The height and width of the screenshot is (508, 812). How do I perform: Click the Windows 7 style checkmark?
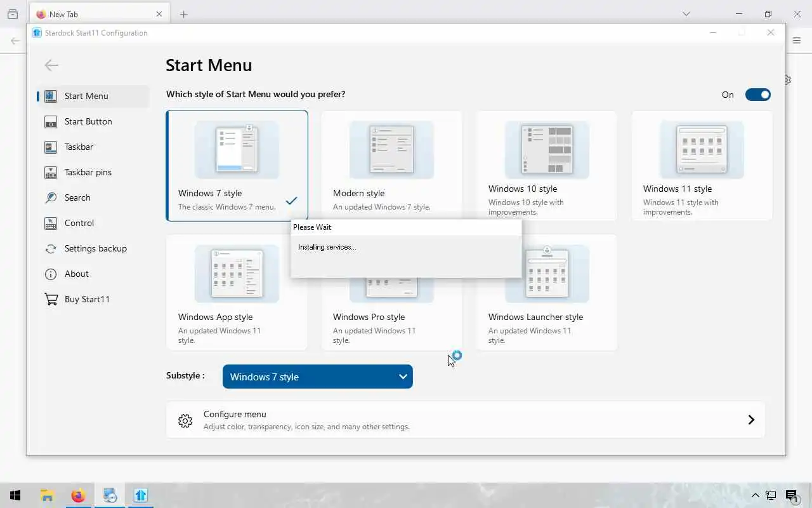291,201
